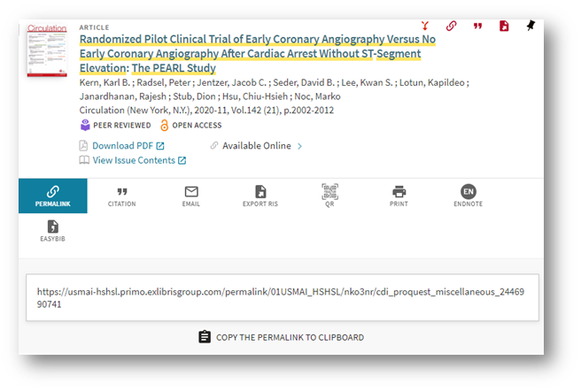The image size is (581, 392).
Task: Click the red citation trail arrow icon
Action: [425, 26]
